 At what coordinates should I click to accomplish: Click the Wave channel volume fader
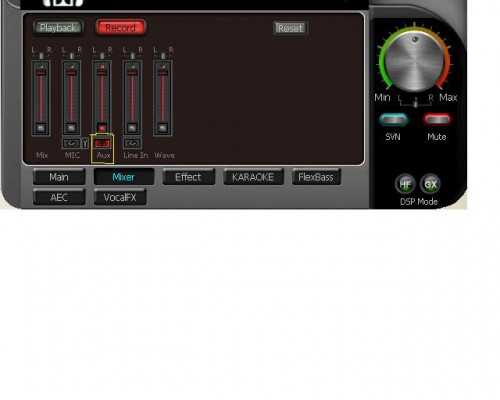[x=163, y=73]
